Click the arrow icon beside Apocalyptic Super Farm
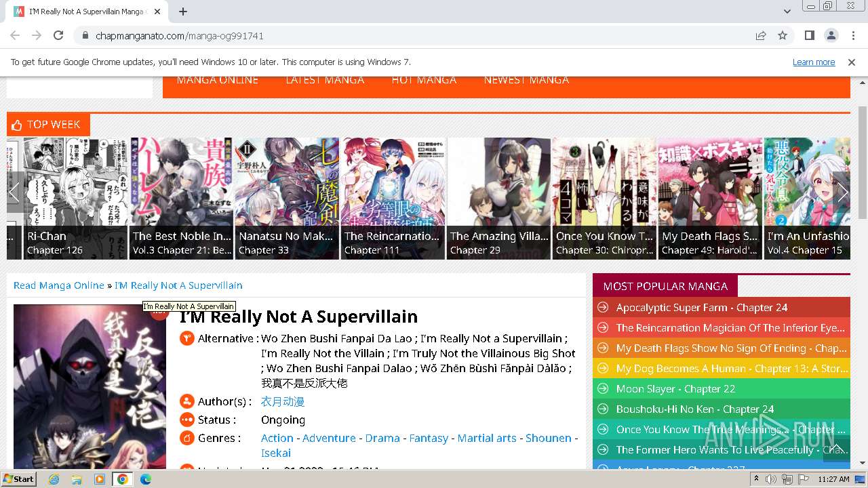The width and height of the screenshot is (868, 488). [602, 308]
